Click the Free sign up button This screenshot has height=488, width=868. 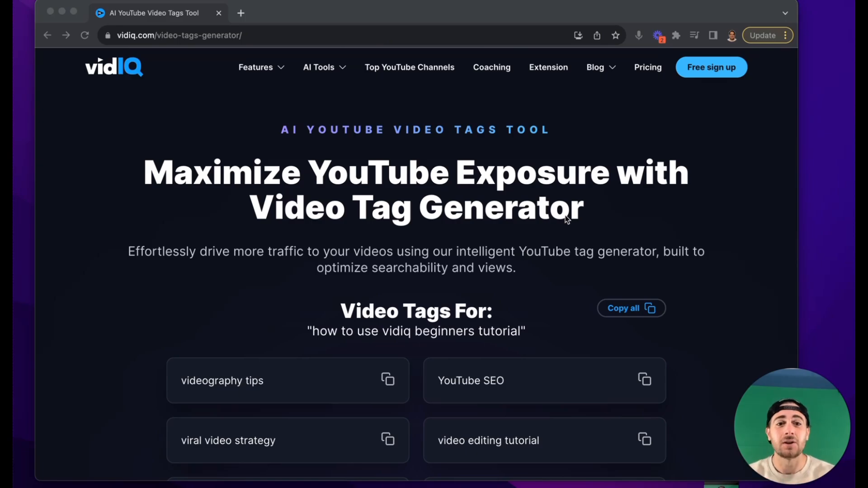coord(711,67)
